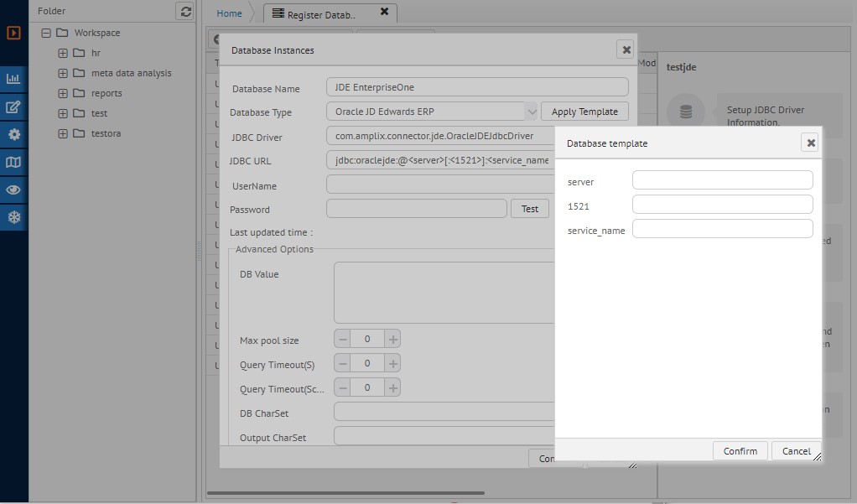Click the orange play icon at top-left

click(13, 34)
